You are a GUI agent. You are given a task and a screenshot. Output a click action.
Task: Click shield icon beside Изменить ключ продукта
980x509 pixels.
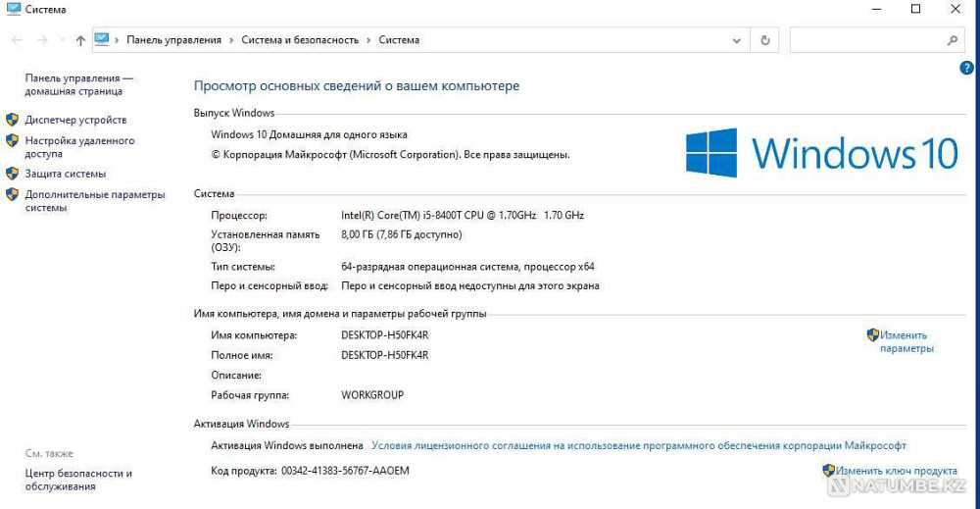[829, 470]
